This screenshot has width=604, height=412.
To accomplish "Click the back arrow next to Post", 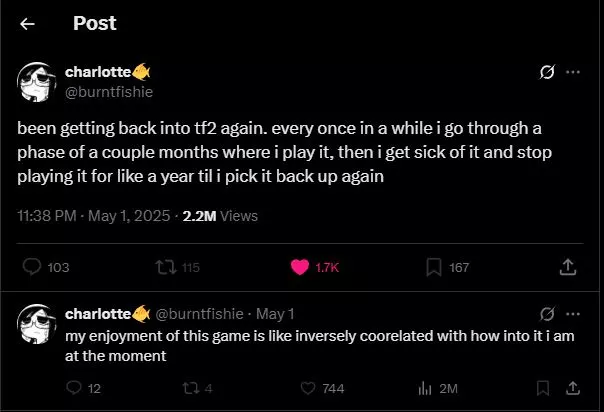I will point(27,23).
